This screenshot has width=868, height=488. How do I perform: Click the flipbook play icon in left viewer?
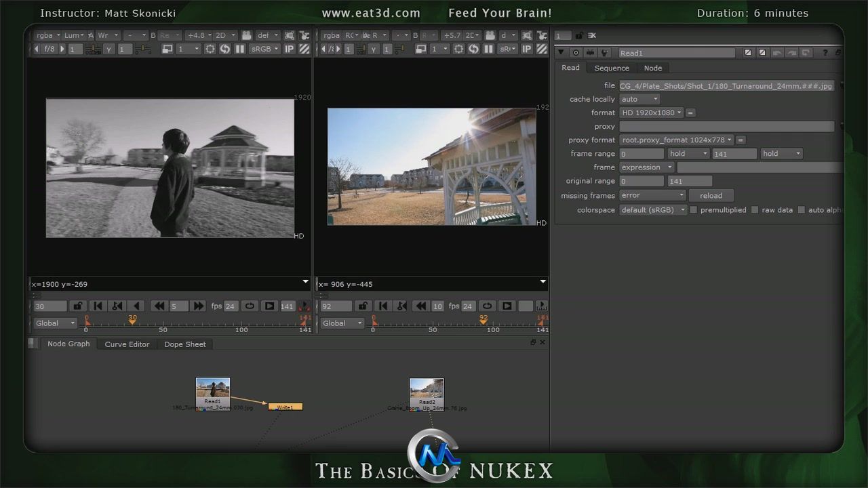[269, 306]
